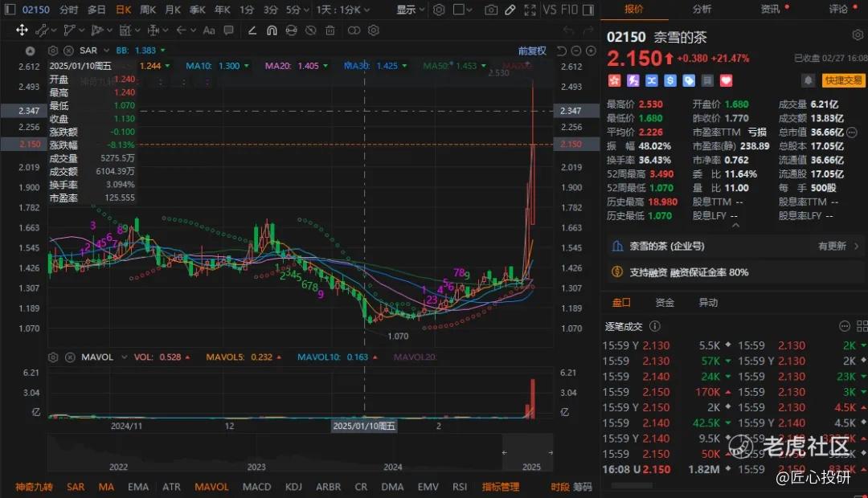Add a comment note annotation
The height and width of the screenshot is (498, 868).
coord(228,31)
